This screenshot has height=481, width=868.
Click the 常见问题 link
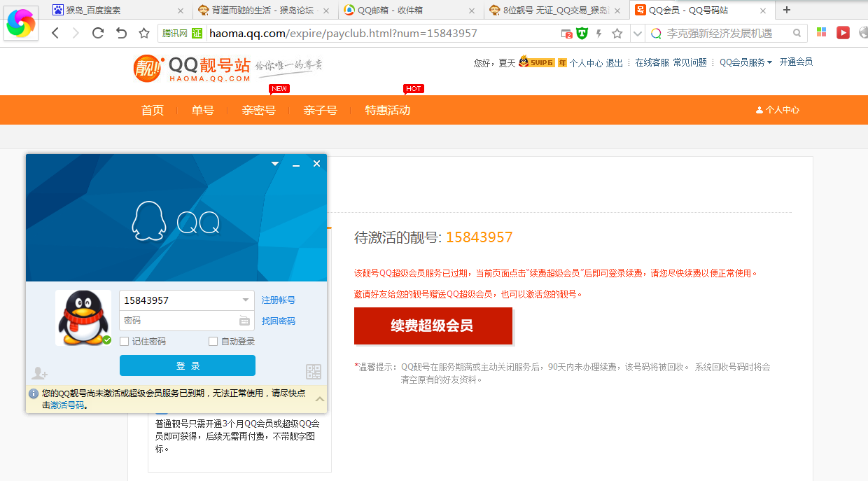coord(690,62)
